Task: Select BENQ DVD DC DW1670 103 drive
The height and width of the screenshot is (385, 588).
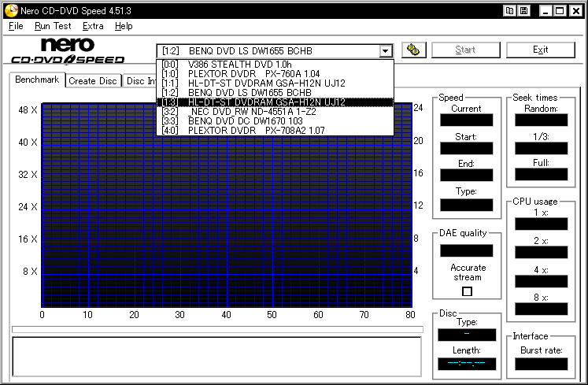Action: (275, 121)
